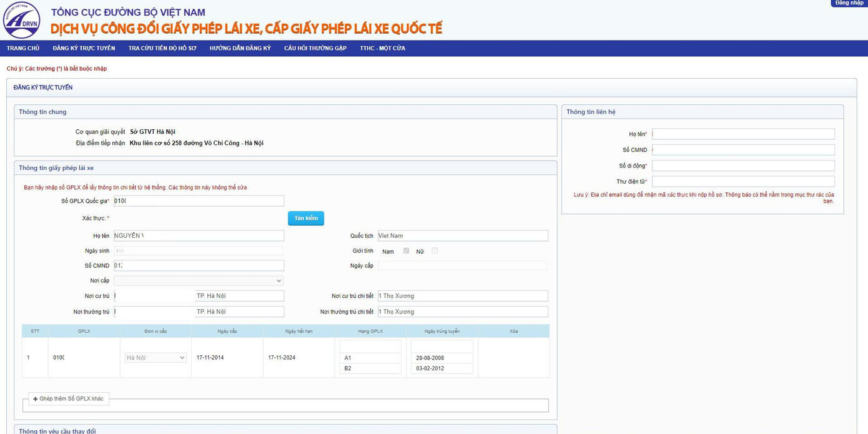
Task: Open the Đơn vị cấp Hà Nội dropdown
Action: (x=155, y=358)
